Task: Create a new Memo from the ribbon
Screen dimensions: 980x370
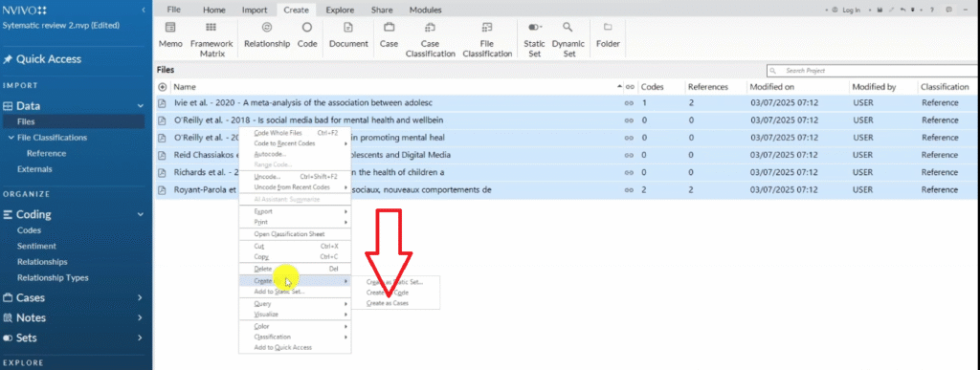Action: [x=170, y=35]
